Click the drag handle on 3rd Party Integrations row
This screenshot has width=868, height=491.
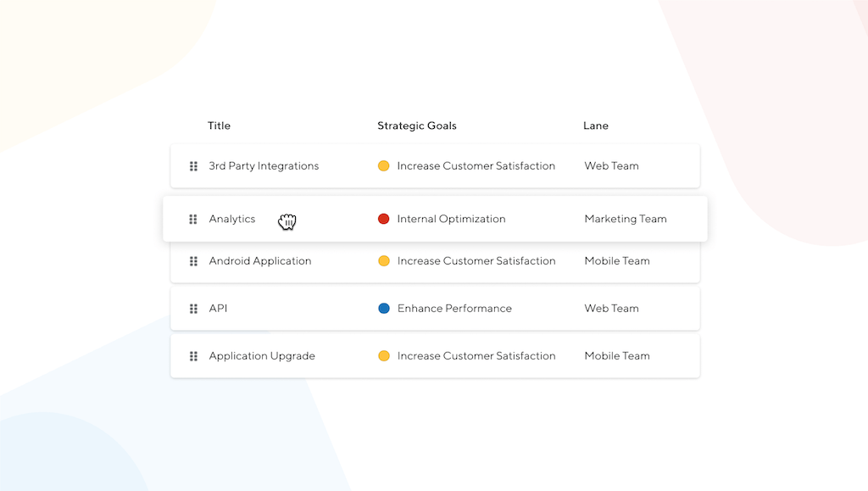point(193,165)
